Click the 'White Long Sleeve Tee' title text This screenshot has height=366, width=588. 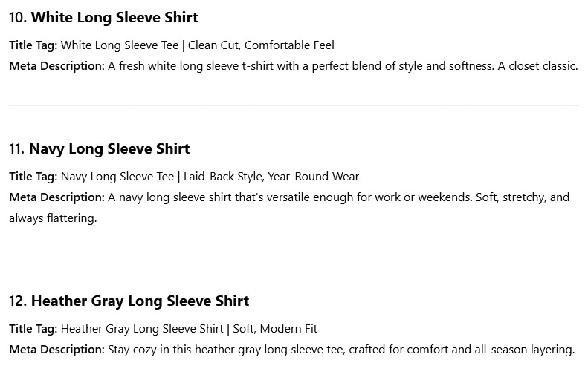120,45
